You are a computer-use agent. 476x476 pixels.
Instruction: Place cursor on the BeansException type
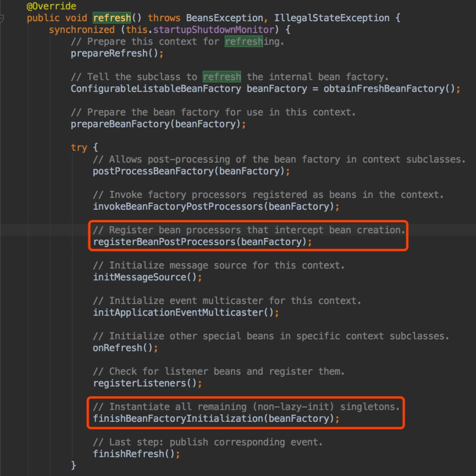(x=224, y=18)
